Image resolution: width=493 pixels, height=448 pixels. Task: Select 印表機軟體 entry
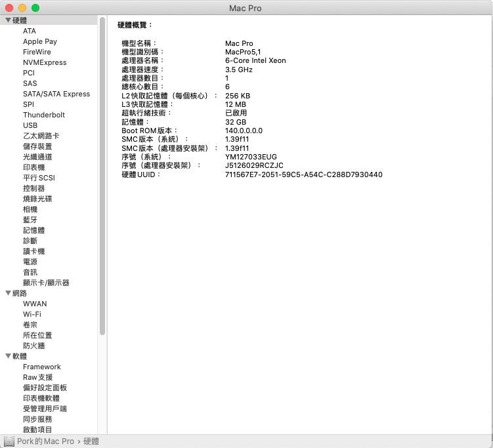point(41,398)
